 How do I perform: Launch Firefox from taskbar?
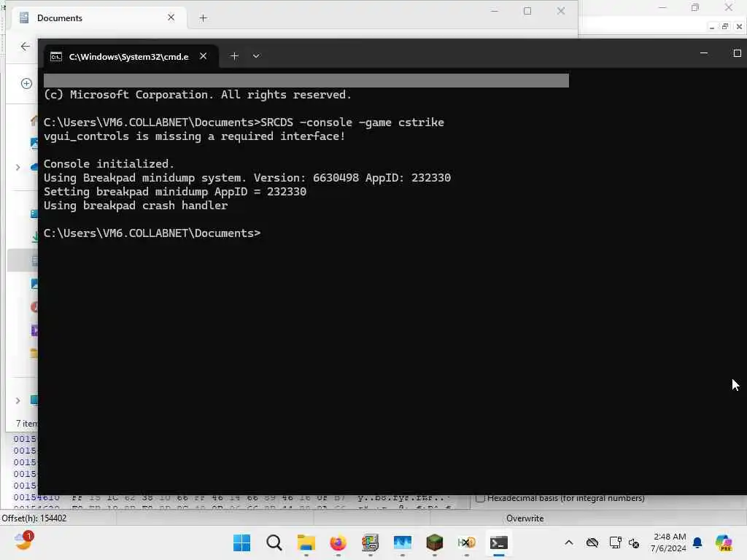338,542
